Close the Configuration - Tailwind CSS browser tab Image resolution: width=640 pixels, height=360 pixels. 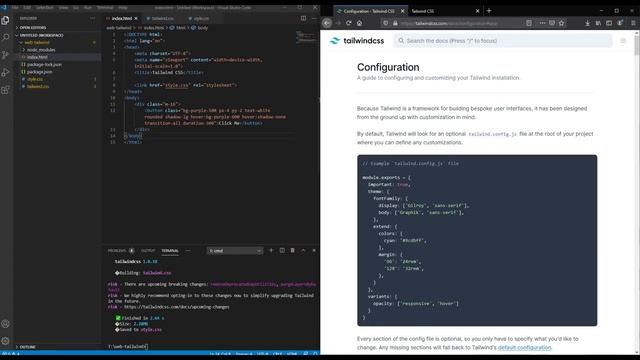pyautogui.click(x=402, y=11)
